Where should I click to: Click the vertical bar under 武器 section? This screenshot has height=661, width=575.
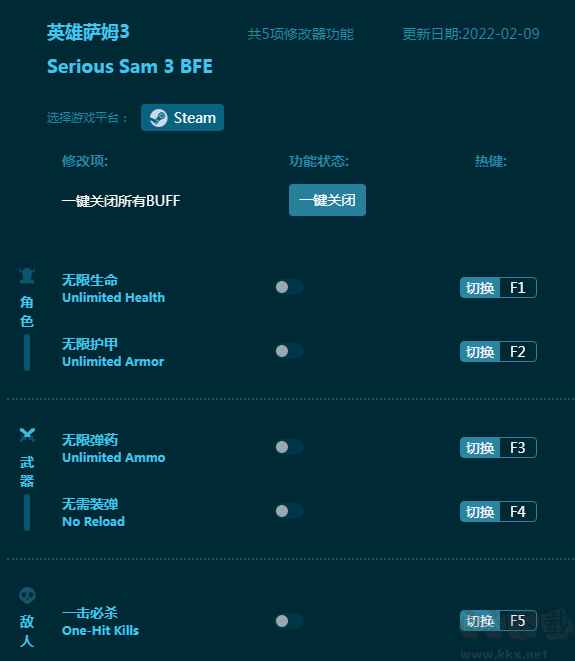(x=27, y=512)
